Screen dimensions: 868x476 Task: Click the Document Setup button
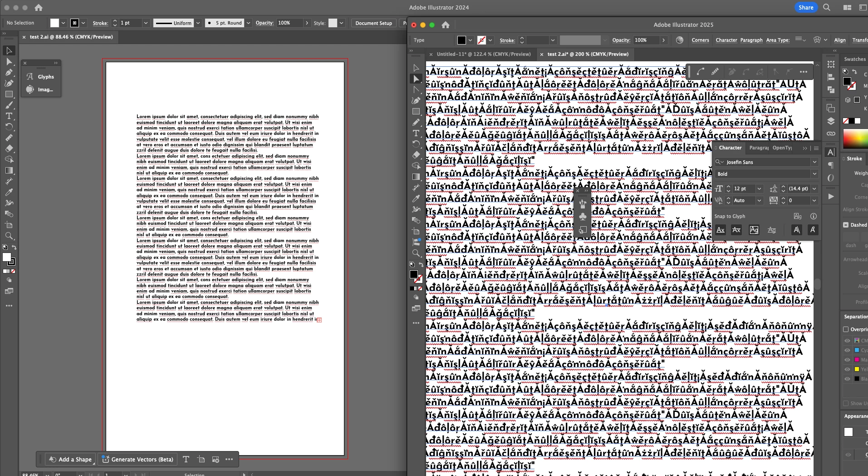373,23
